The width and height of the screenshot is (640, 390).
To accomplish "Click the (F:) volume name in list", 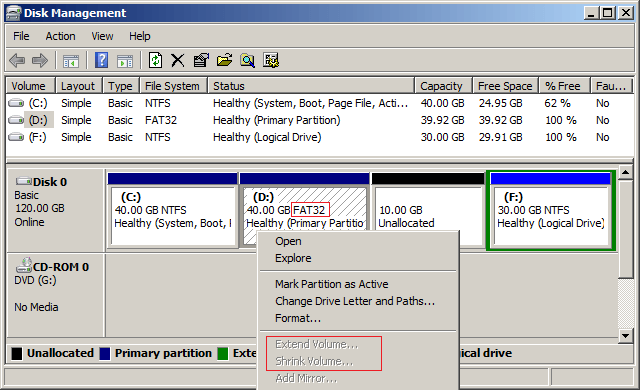I will 38,137.
